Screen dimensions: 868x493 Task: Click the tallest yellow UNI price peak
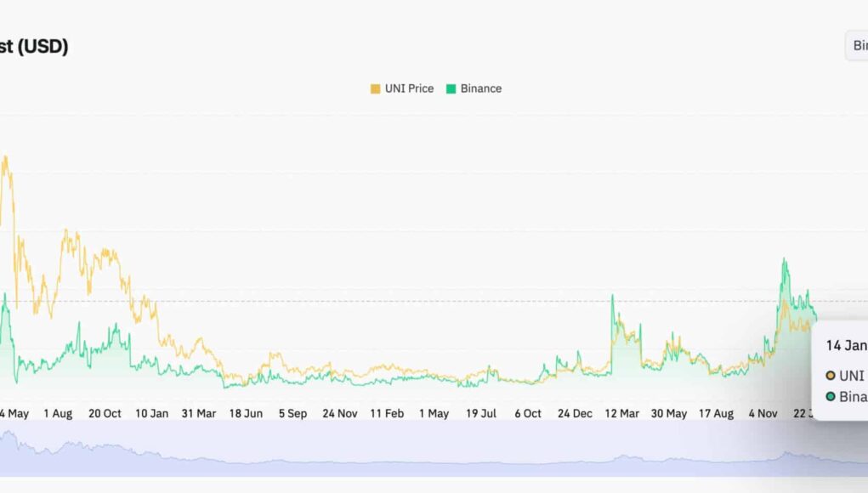click(5, 157)
